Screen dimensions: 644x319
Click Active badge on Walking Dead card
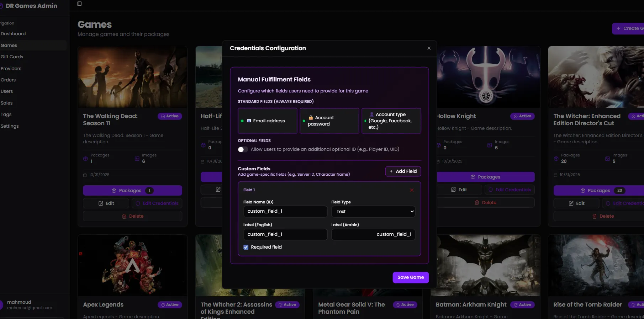[170, 116]
